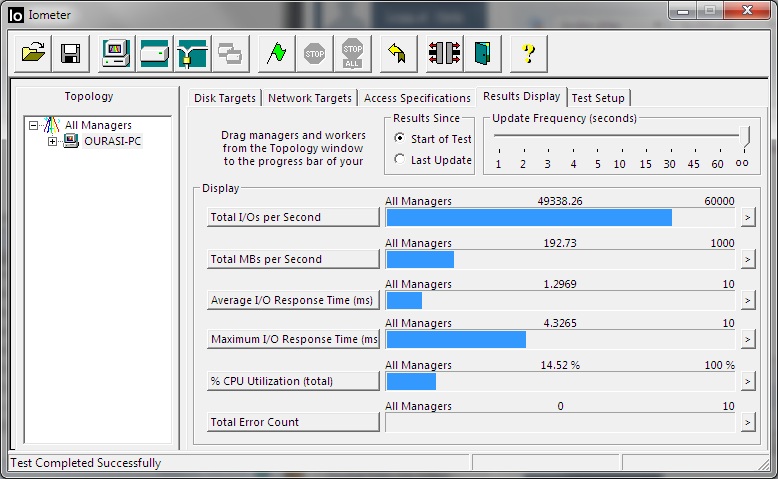Click % CPU Utilization (total) button
Screen dimensions: 778x479
[293, 381]
